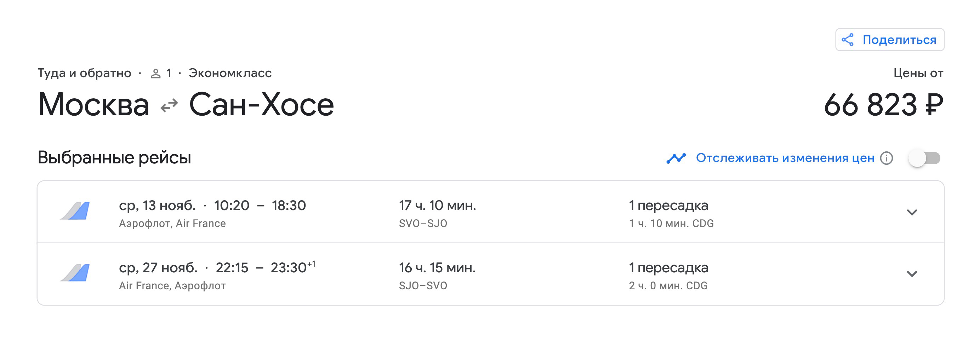Click the share icon next to Поделиться
980x348 pixels.
click(x=848, y=40)
